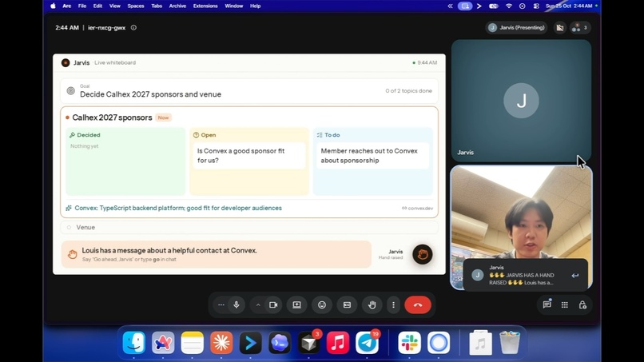Click the Decided column header
Screen dimensions: 644x362
(x=85, y=135)
